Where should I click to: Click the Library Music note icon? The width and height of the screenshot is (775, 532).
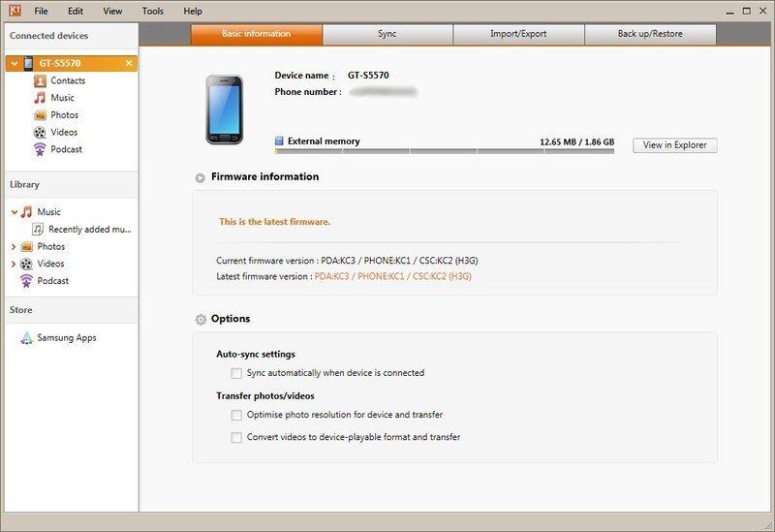pos(26,212)
